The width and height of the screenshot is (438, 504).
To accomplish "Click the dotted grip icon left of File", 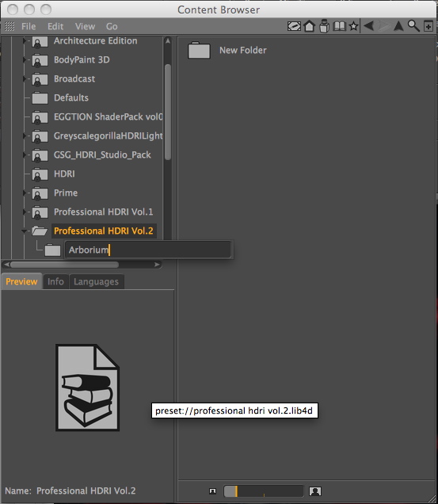I will (10, 26).
